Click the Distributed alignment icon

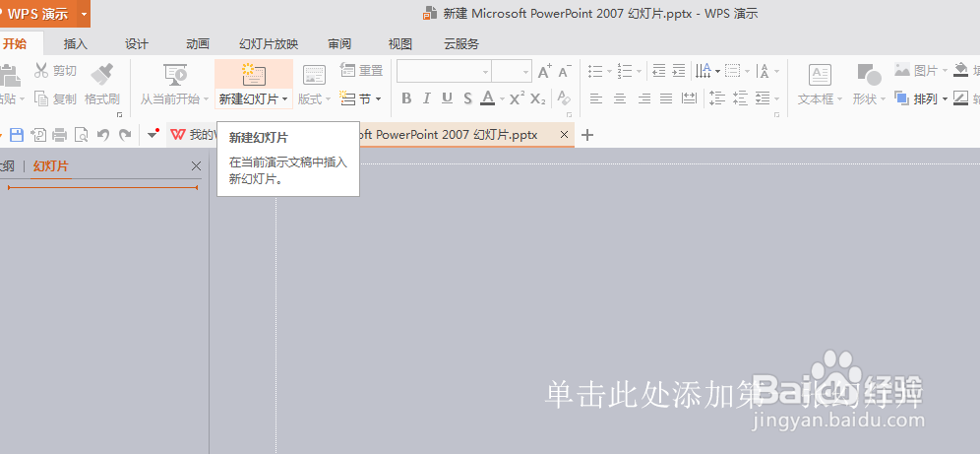click(690, 98)
